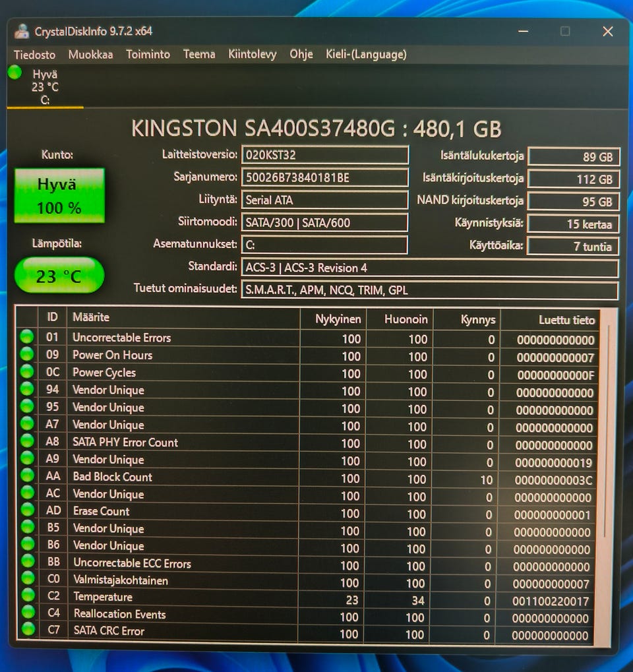Open the Kieli-(Language) menu

(366, 55)
